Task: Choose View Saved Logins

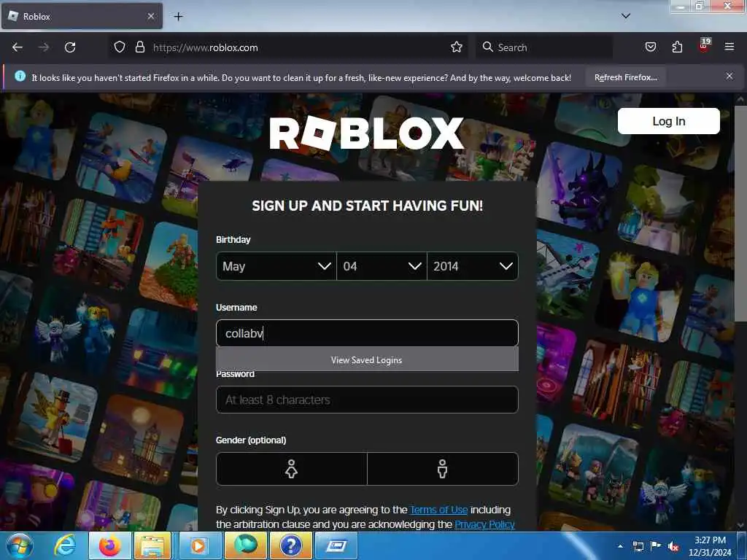Action: click(x=367, y=360)
